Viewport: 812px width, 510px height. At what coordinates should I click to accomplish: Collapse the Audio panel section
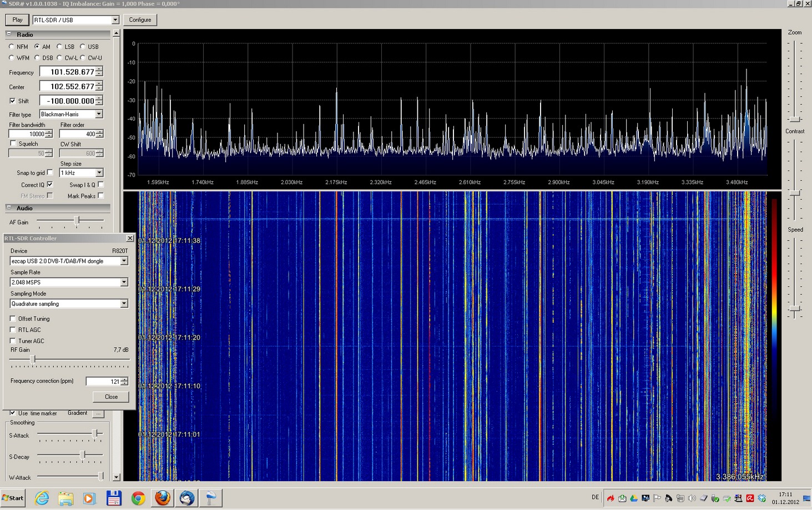tap(9, 208)
